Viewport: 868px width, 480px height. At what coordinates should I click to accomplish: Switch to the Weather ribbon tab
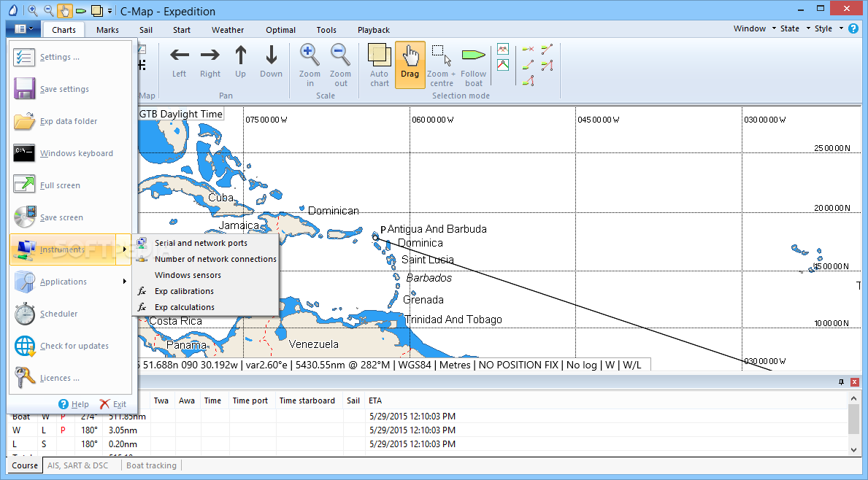[228, 30]
